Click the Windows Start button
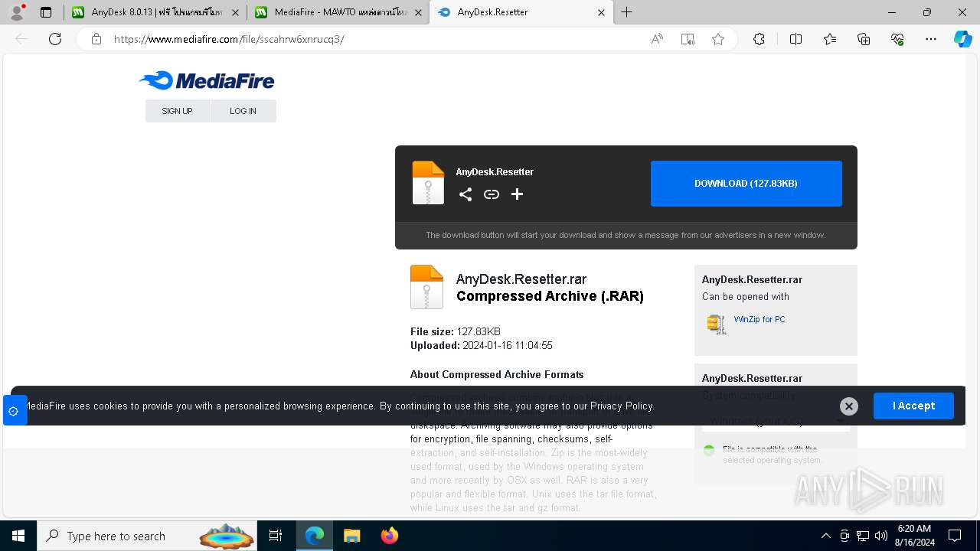Viewport: 980px width, 551px height. (x=18, y=536)
